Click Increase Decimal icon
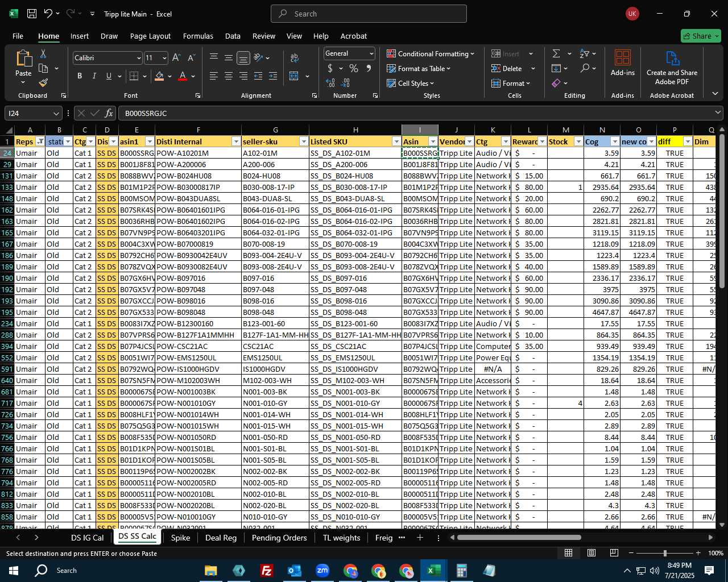Image resolution: width=728 pixels, height=582 pixels. [330, 83]
